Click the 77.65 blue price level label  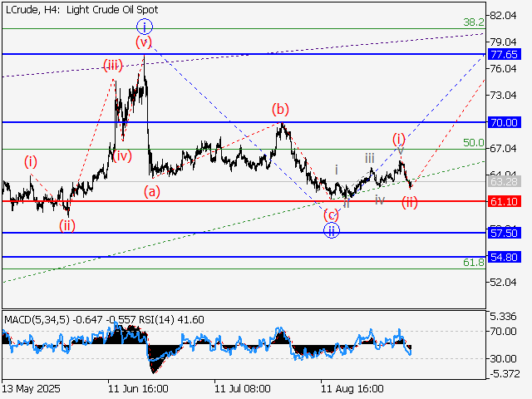[504, 54]
